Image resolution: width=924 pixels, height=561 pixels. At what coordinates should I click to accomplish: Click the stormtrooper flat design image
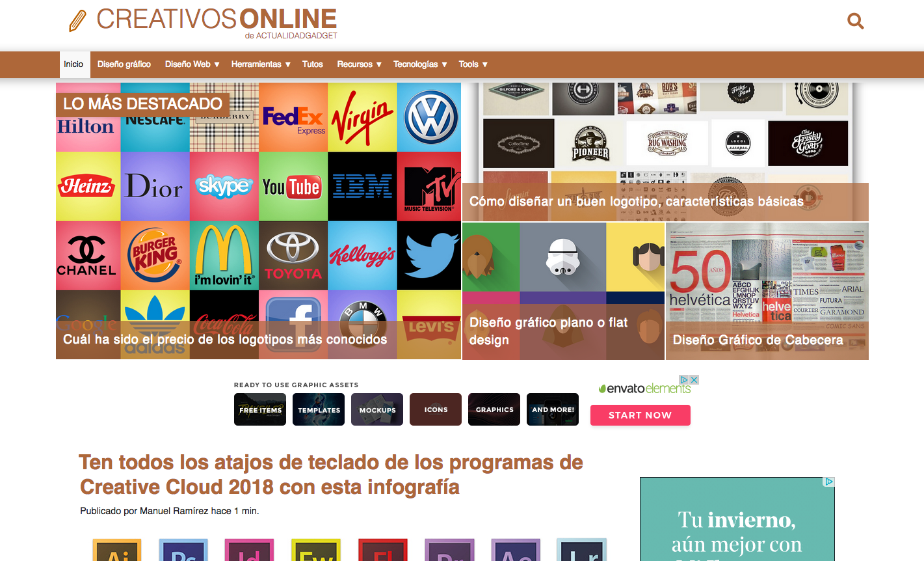click(x=563, y=257)
